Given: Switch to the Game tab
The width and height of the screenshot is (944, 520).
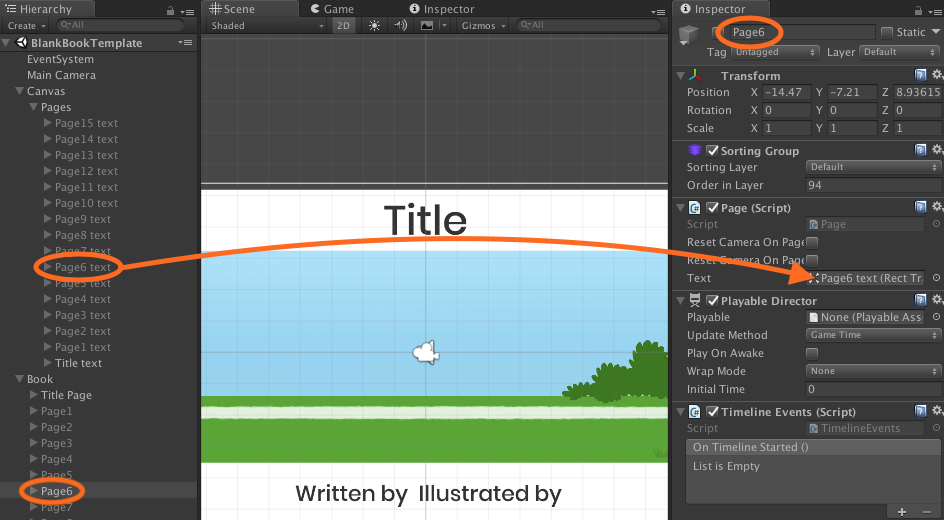Looking at the screenshot, I should pyautogui.click(x=332, y=9).
